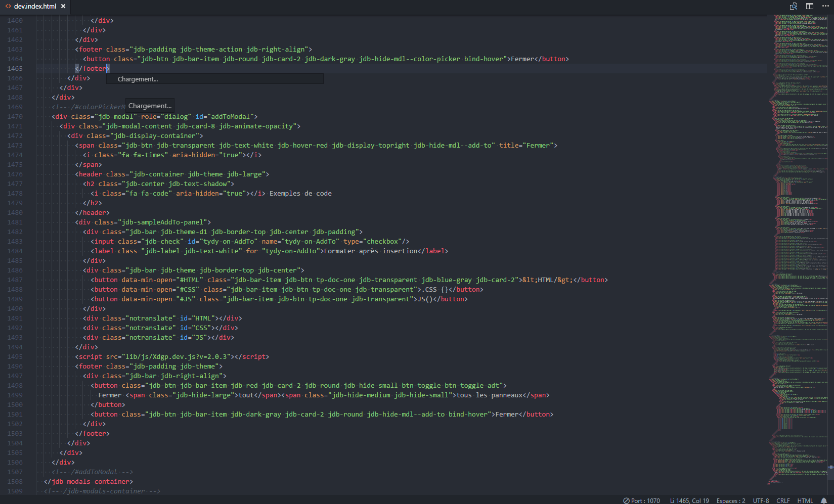Viewport: 834px width, 504px height.
Task: Open goto line via Li 1465, Col 19
Action: click(x=689, y=500)
